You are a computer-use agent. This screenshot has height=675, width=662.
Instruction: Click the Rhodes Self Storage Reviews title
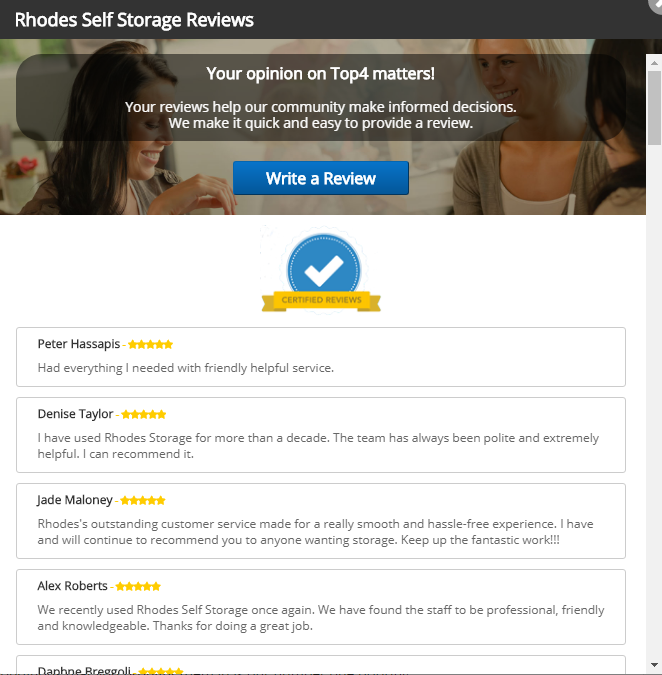(x=134, y=20)
